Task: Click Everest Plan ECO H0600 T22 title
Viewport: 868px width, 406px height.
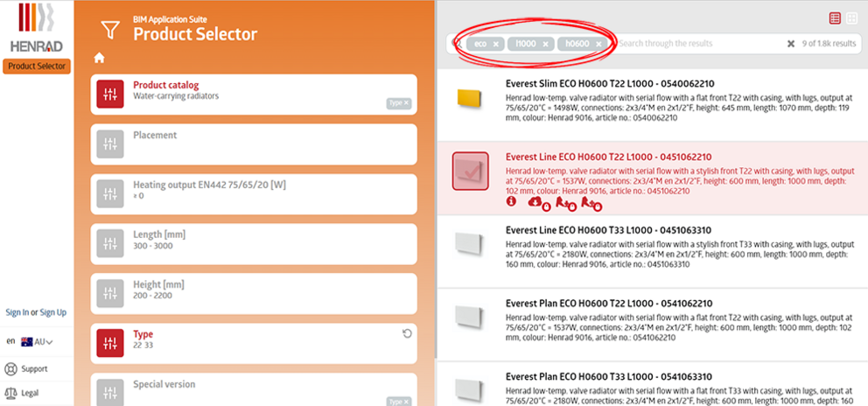Action: coord(609,304)
